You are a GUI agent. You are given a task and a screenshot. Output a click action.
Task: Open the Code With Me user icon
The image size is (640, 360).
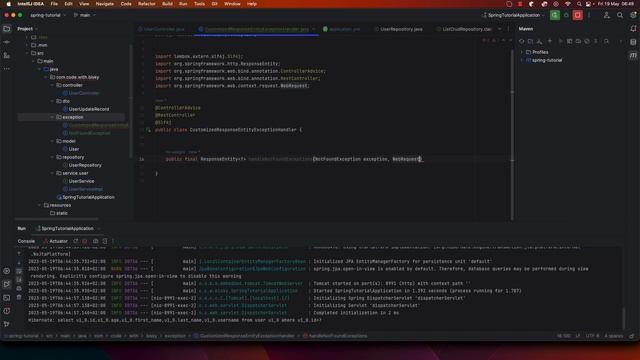pyautogui.click(x=607, y=15)
